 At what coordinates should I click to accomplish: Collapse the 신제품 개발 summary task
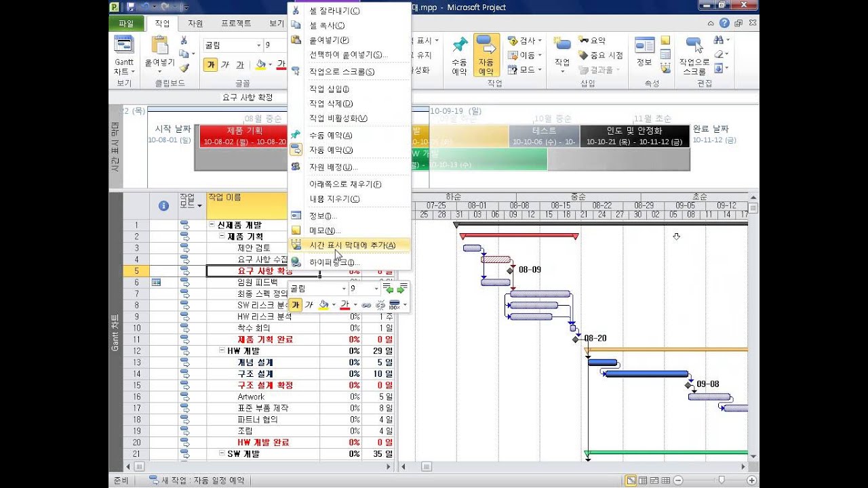click(212, 225)
